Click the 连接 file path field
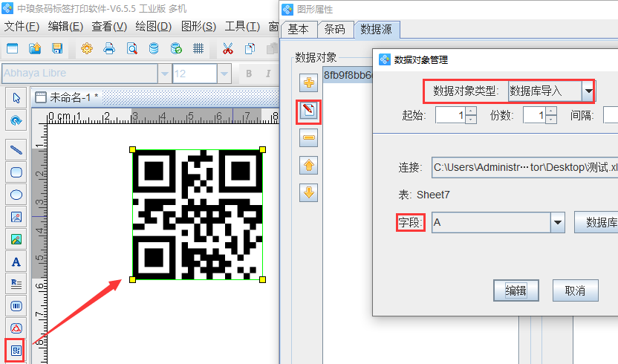 click(524, 167)
